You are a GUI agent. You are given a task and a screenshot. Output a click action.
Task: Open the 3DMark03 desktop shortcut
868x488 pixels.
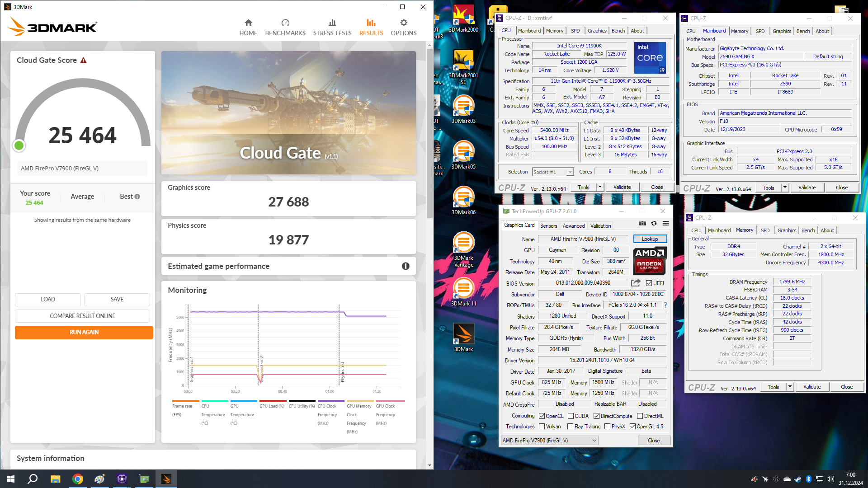pos(463,109)
